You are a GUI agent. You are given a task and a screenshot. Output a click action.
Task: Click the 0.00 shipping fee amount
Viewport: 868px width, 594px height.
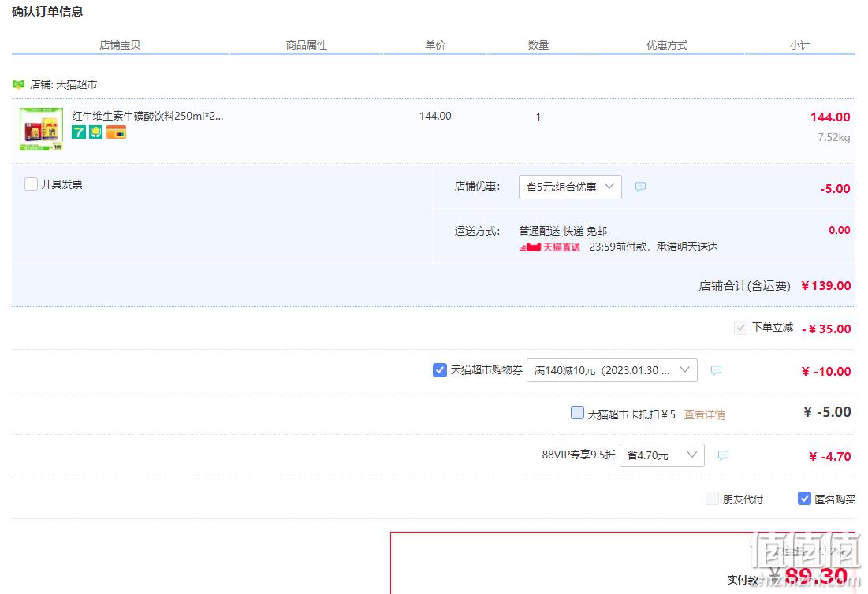pyautogui.click(x=839, y=231)
